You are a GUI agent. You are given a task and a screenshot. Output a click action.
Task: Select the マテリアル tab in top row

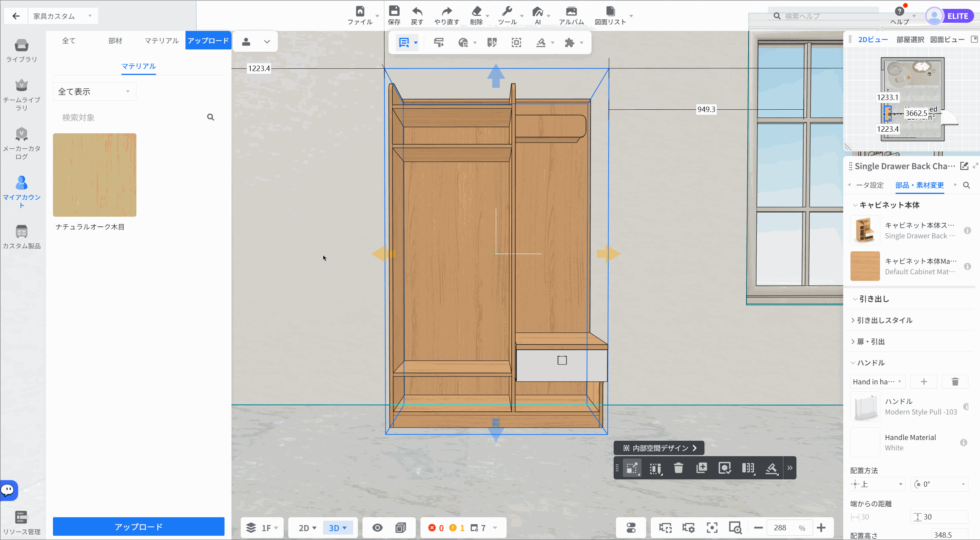[162, 41]
